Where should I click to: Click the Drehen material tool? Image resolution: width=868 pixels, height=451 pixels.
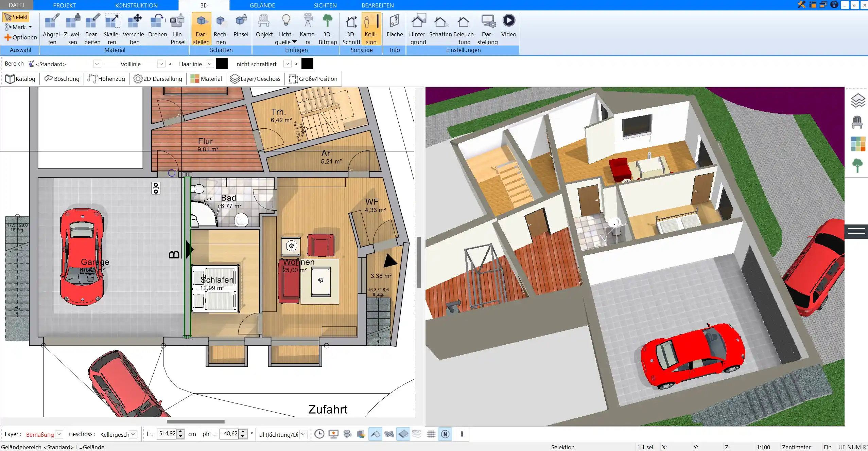click(x=157, y=25)
